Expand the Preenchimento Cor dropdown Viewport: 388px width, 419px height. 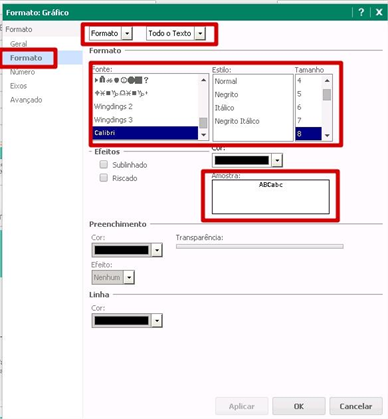click(x=157, y=250)
